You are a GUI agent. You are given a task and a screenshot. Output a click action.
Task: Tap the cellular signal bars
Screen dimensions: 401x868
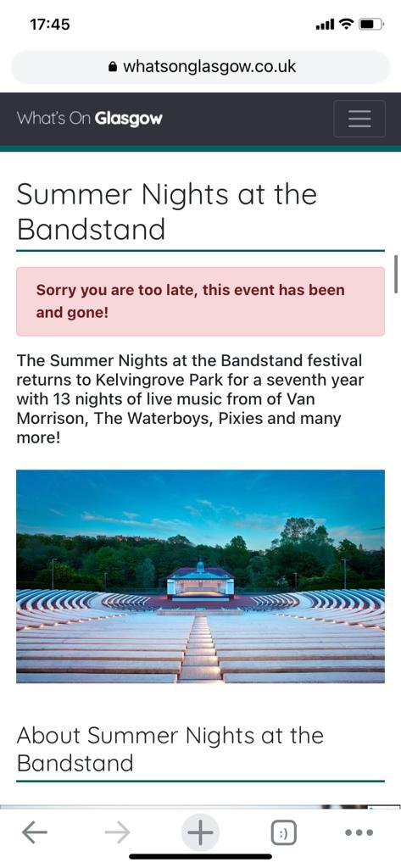tap(325, 25)
